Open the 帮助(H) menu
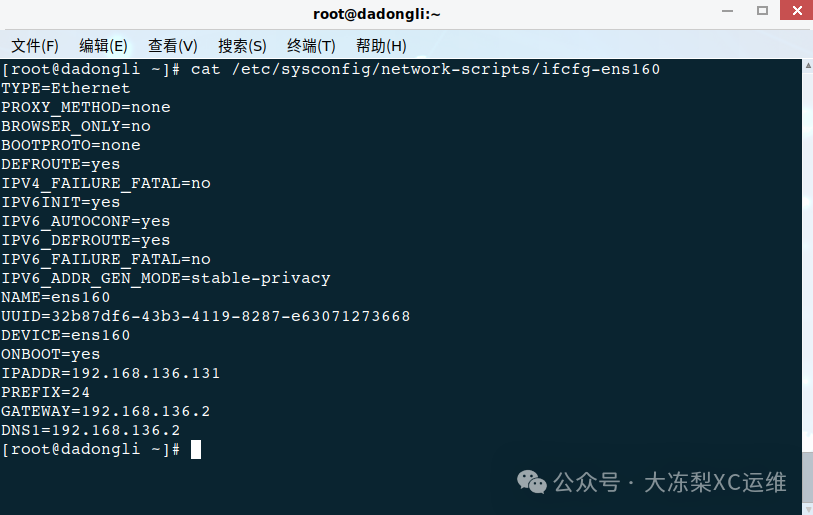813x515 pixels. coord(381,46)
